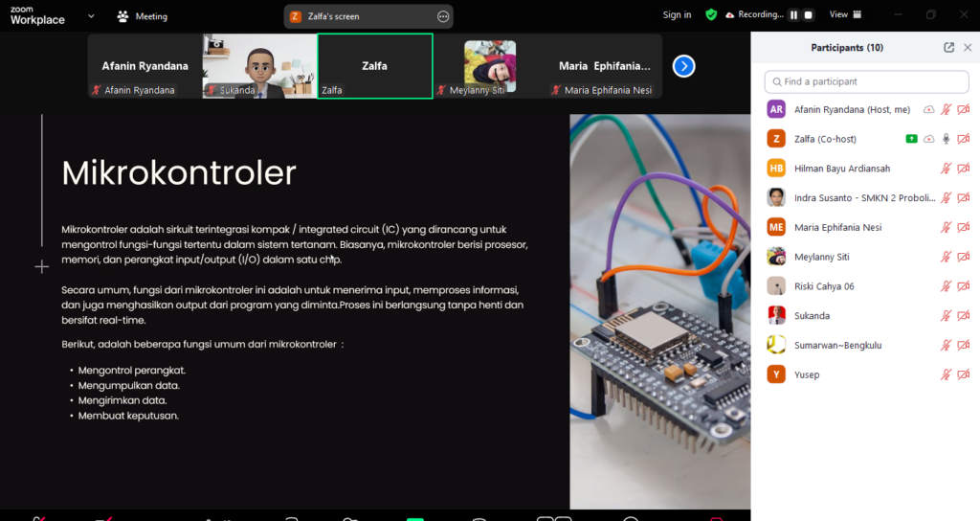The height and width of the screenshot is (521, 980).
Task: Click Indra Susanto's camera-off icon
Action: pyautogui.click(x=964, y=197)
